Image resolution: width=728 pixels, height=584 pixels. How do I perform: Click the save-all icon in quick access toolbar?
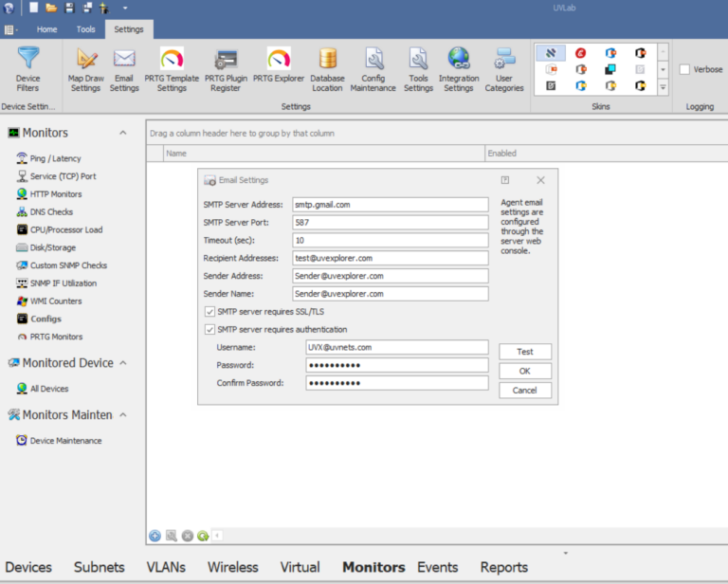(87, 8)
